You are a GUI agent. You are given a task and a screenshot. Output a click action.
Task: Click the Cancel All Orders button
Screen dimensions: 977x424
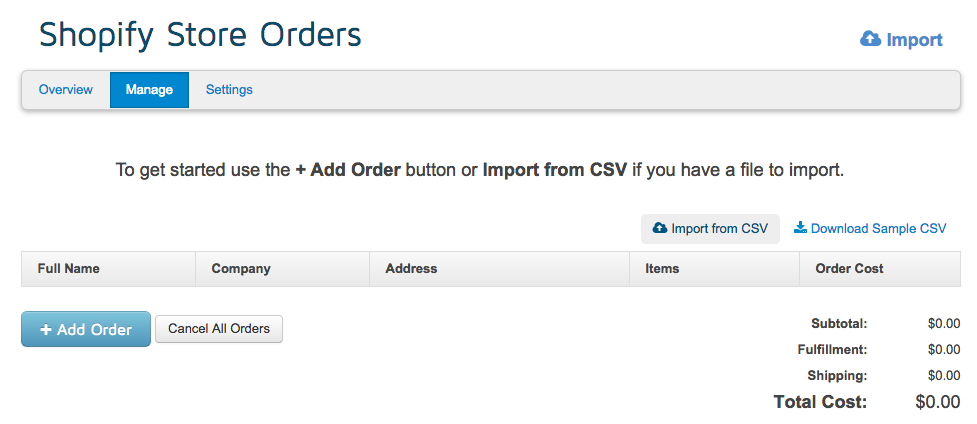[x=219, y=329]
